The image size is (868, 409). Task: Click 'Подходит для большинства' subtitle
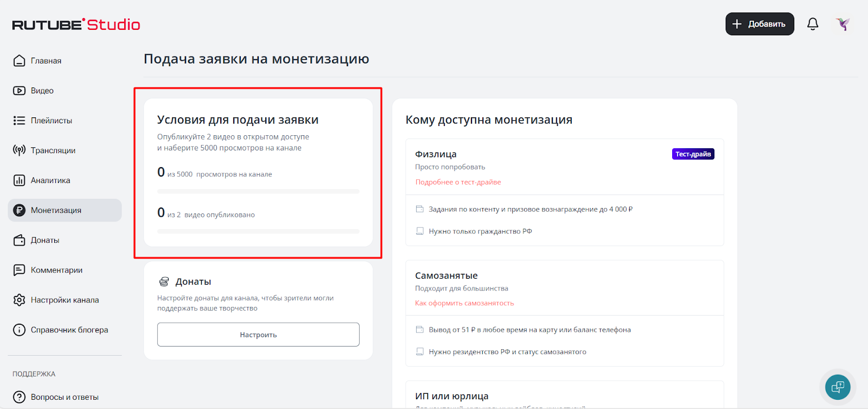pos(462,288)
